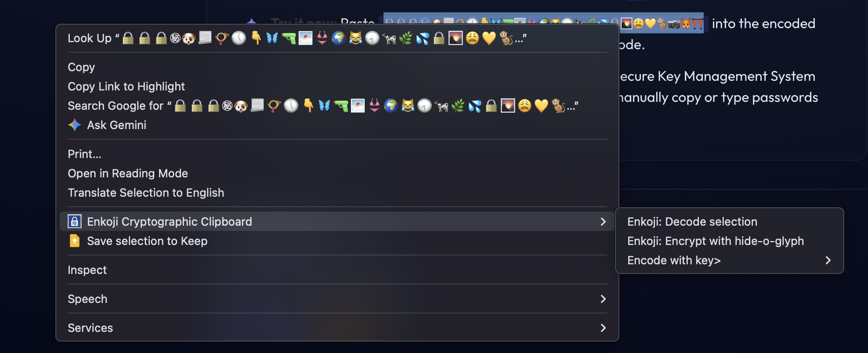Expand the Encode with key> submenu
Screen dimensions: 868x353
click(x=729, y=260)
